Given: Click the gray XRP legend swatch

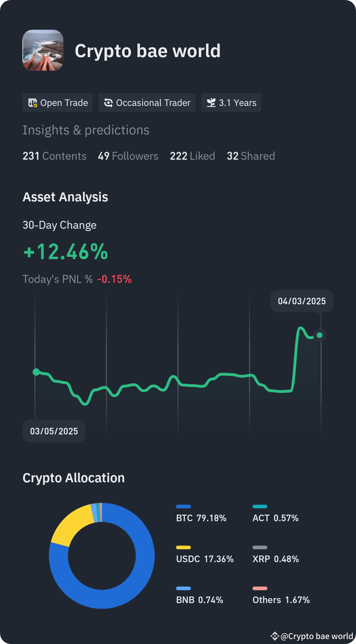Looking at the screenshot, I should click(x=260, y=547).
